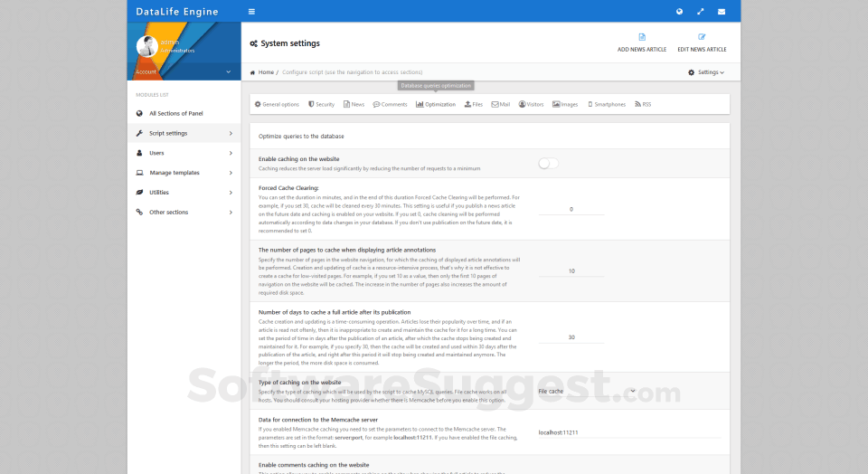Screen dimensions: 868x474
Task: Click the Edit News Article icon
Action: [x=702, y=37]
